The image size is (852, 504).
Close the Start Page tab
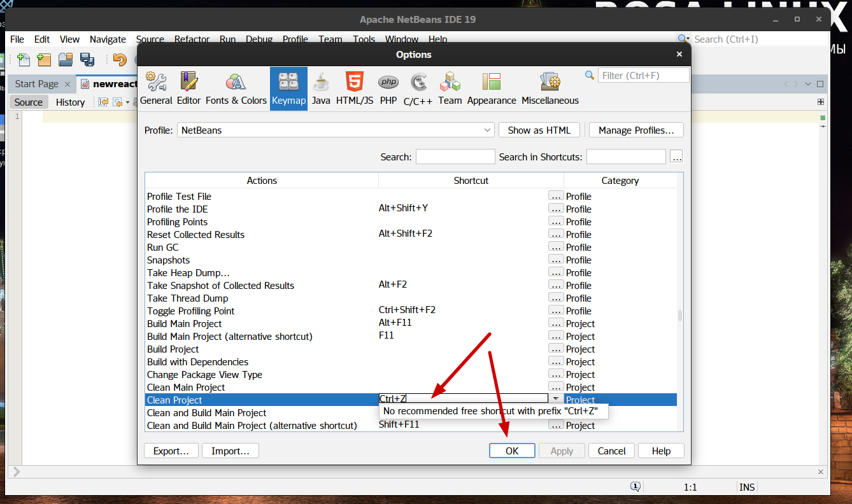pyautogui.click(x=68, y=84)
